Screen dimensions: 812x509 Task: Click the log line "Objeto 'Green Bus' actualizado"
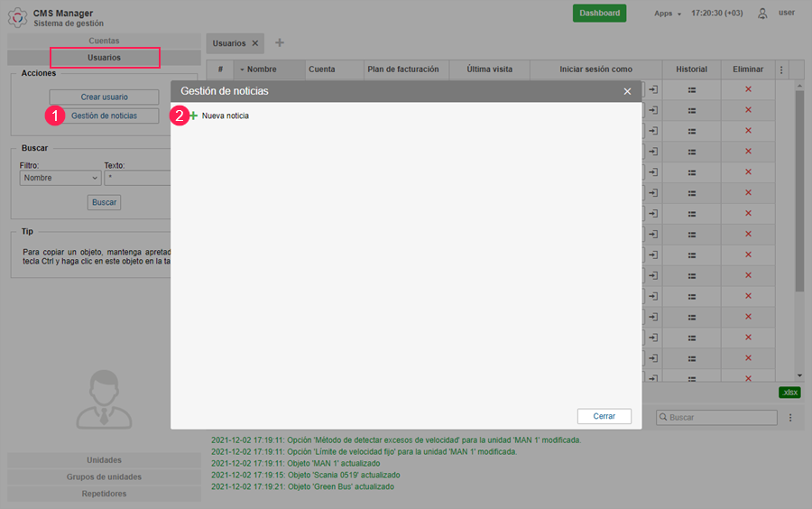[302, 486]
